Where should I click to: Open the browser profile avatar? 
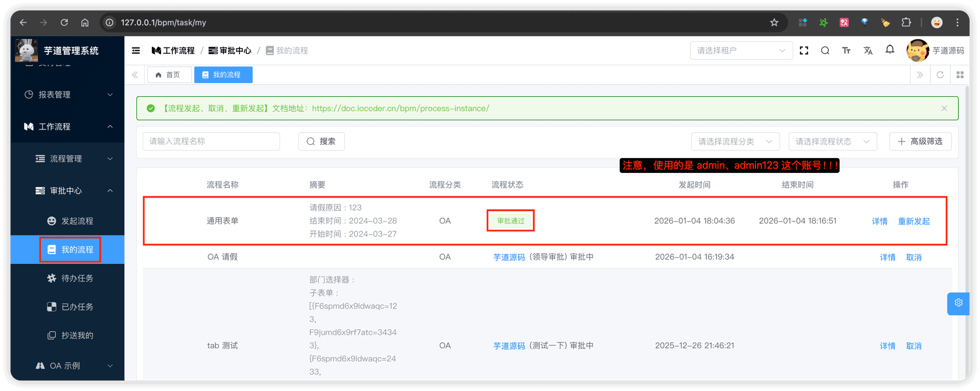point(937,22)
